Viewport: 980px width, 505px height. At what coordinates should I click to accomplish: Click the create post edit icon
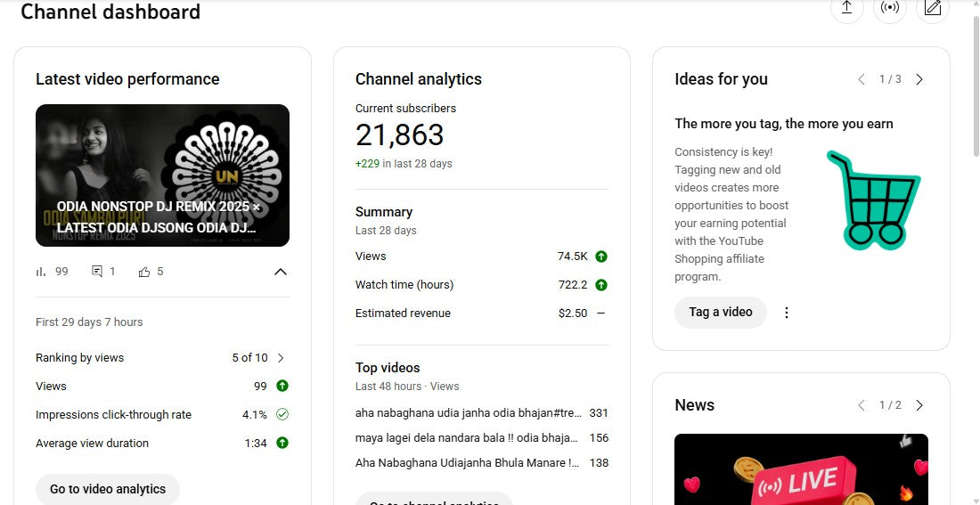point(933,8)
